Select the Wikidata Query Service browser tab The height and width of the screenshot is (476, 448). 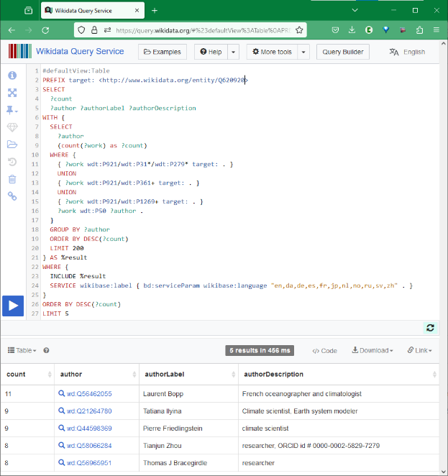click(x=93, y=11)
